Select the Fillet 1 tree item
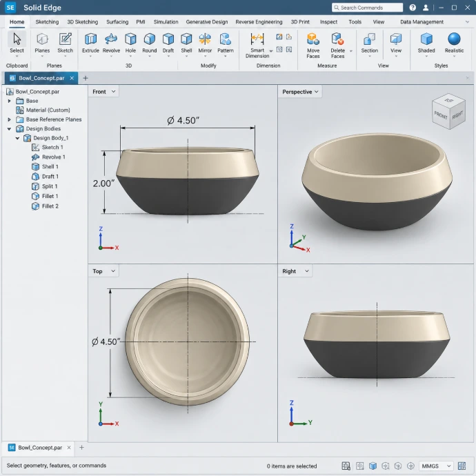This screenshot has width=476, height=476. [x=46, y=196]
